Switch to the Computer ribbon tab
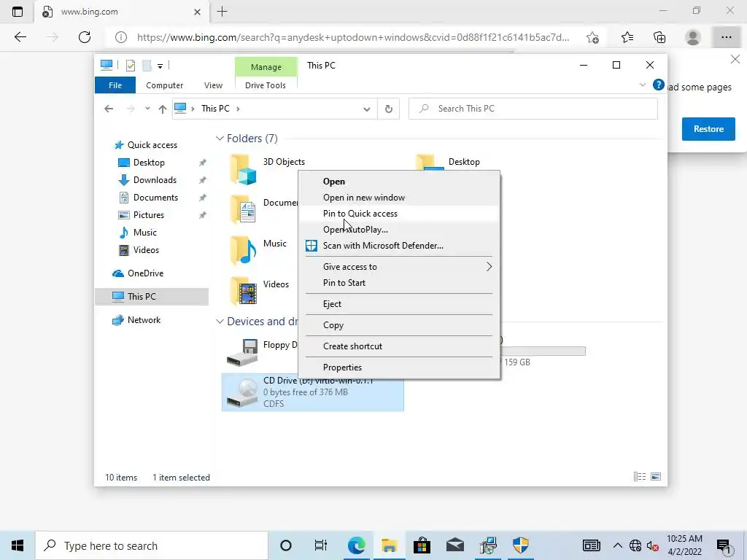 pos(164,85)
